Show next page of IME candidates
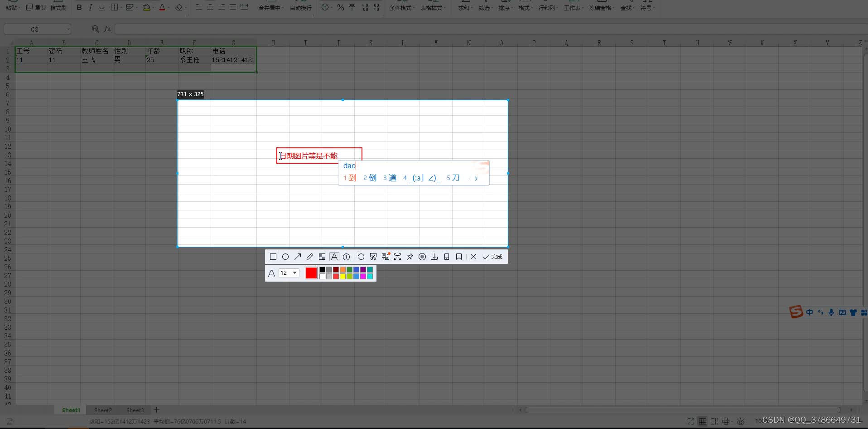 click(x=476, y=178)
